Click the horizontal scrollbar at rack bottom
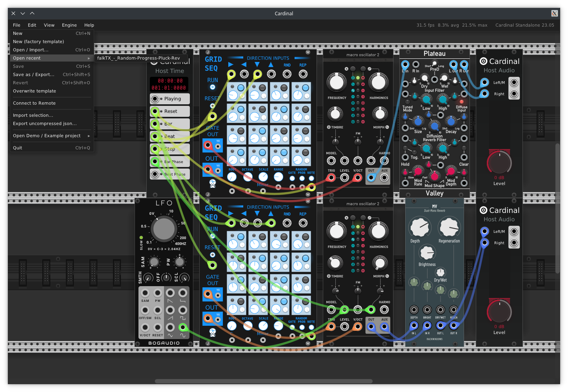Screen dimensions: 568x392 pyautogui.click(x=264, y=381)
